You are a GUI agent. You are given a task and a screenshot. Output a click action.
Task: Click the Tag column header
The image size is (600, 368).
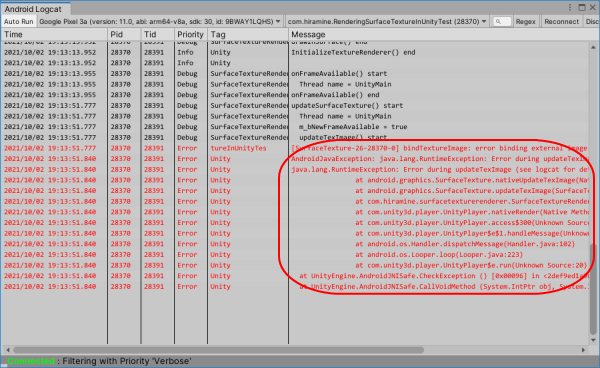click(x=248, y=34)
